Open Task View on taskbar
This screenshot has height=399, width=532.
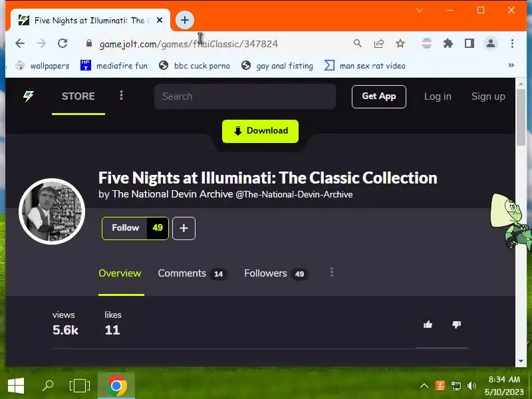(x=80, y=386)
